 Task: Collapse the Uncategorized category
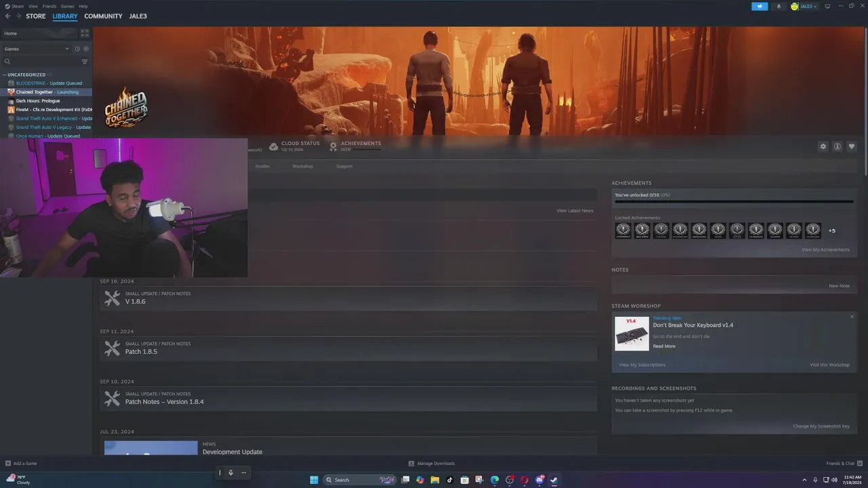[4, 75]
